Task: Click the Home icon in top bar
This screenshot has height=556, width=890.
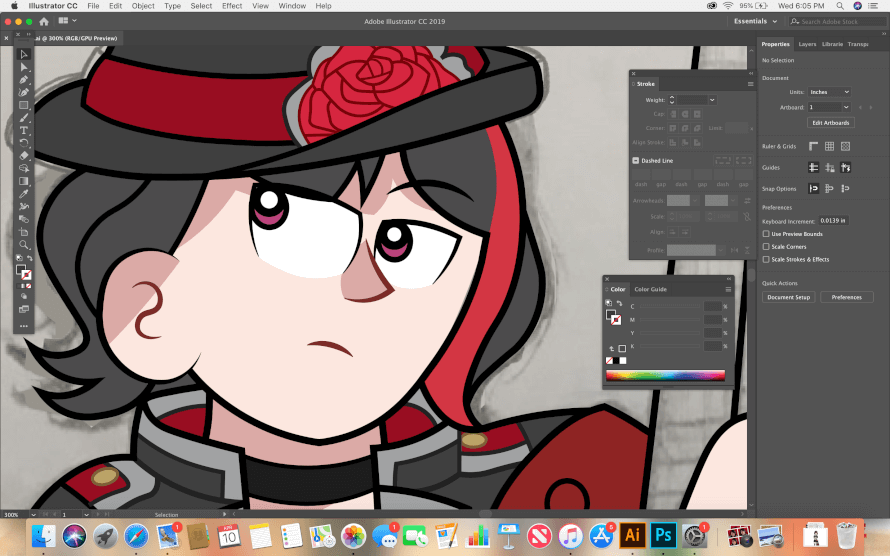Action: pos(44,22)
